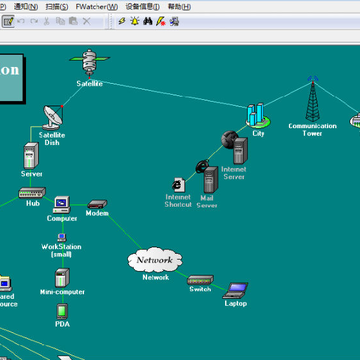The width and height of the screenshot is (360, 360).
Task: Click the alarm light toolbar icon
Action: 135,21
